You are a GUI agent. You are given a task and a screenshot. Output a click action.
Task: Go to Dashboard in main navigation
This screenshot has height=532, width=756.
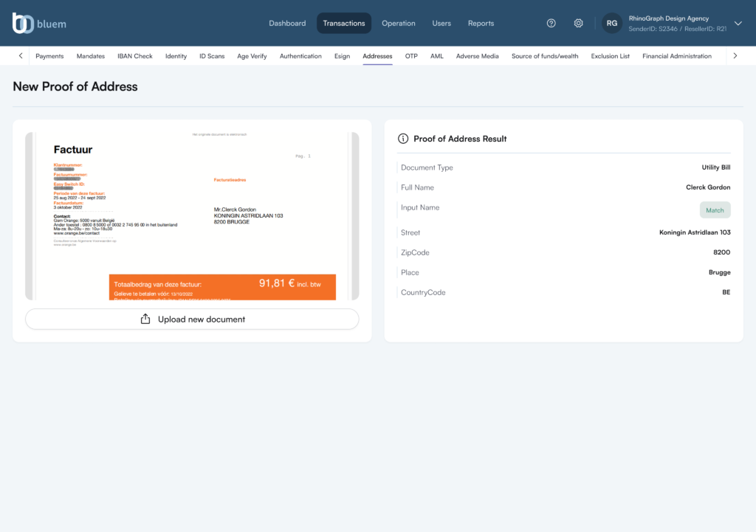coord(287,23)
